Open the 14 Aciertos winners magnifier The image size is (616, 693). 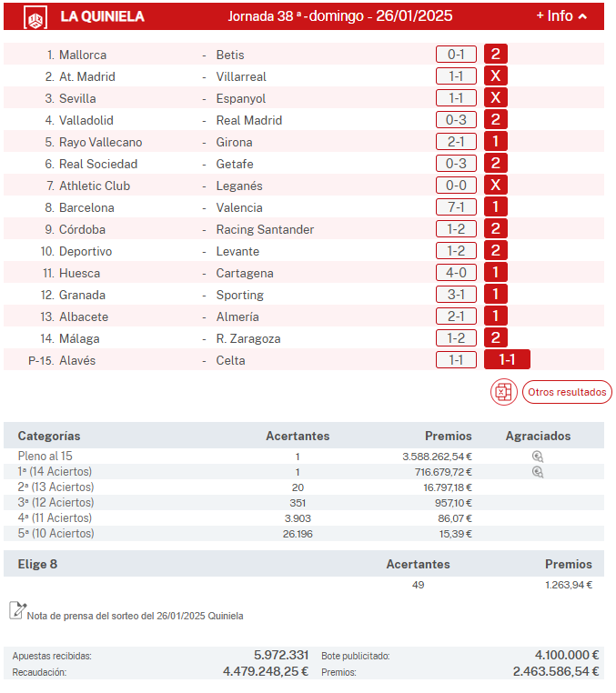(x=538, y=472)
